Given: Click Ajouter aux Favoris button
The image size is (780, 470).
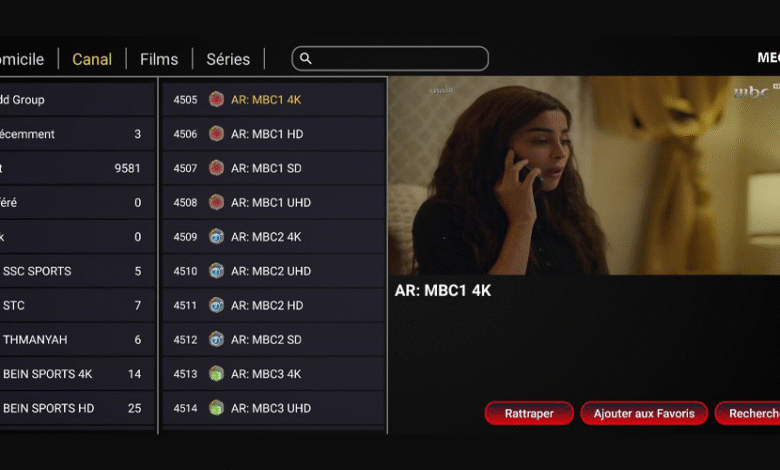Looking at the screenshot, I should [x=644, y=413].
